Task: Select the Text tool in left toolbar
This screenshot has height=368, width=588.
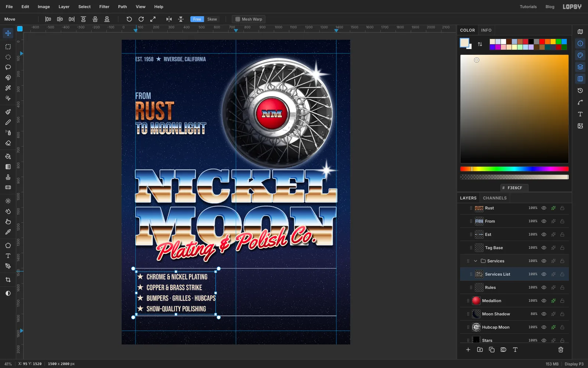Action: (8, 256)
